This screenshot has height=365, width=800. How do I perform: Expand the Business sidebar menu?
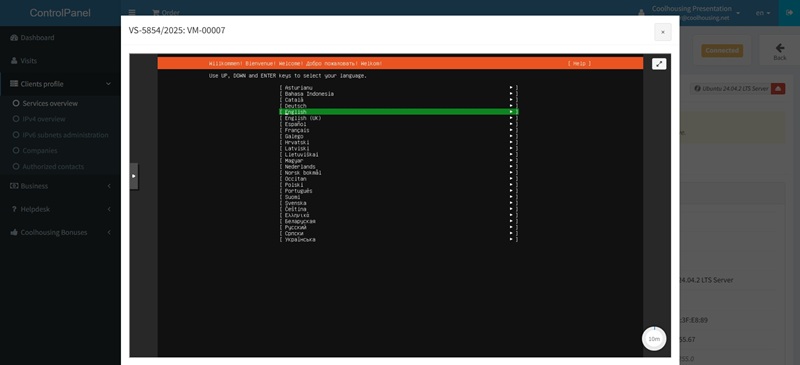point(60,186)
